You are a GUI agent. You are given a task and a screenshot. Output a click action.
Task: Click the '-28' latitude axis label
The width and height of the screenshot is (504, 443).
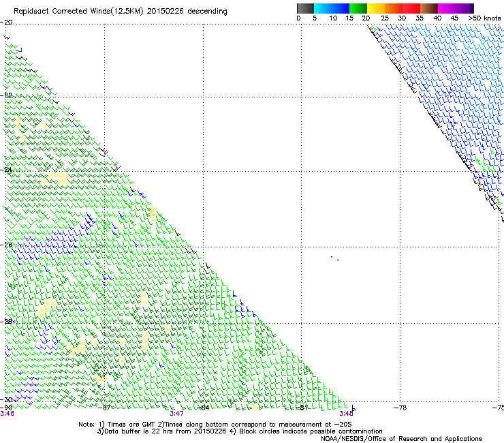6,322
